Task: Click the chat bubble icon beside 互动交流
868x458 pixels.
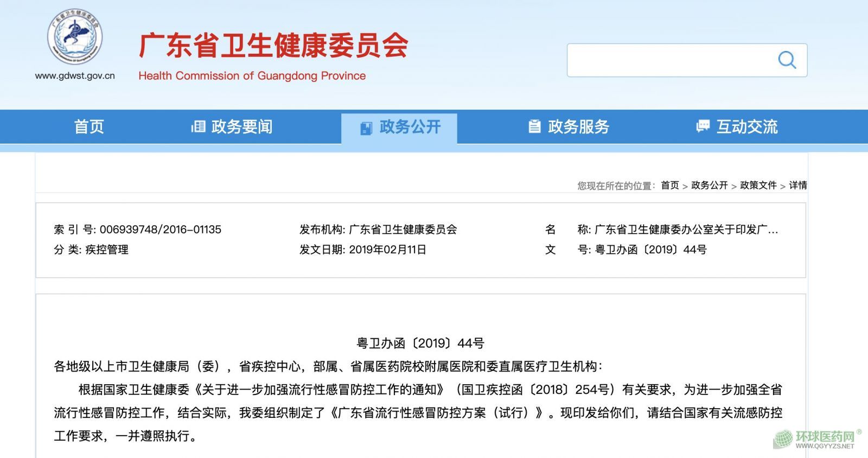Action: 703,126
